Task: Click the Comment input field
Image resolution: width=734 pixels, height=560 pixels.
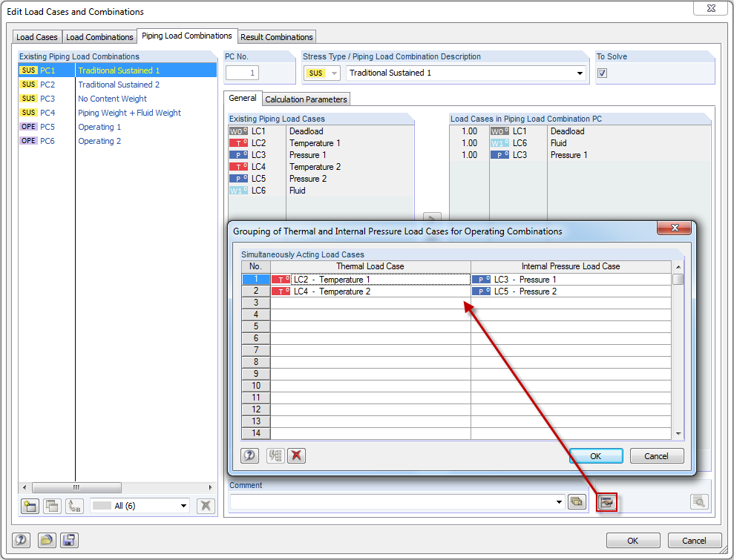Action: (392, 502)
